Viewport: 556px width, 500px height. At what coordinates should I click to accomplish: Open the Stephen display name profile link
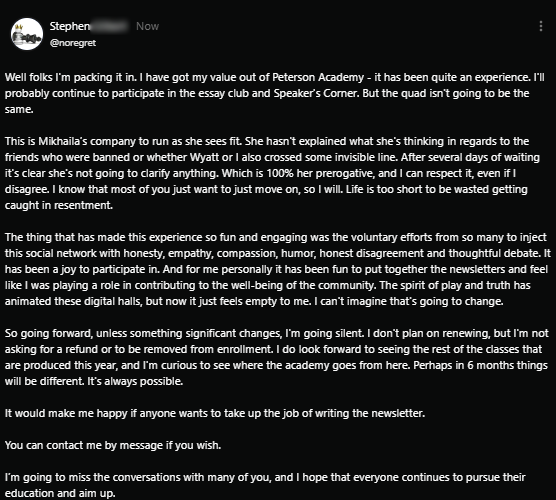(x=70, y=26)
